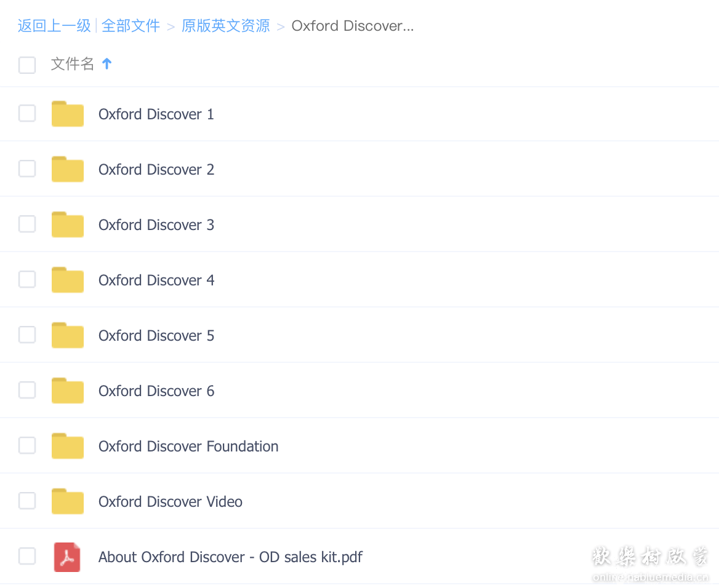719x588 pixels.
Task: Open About Oxford Discover - OD sales kit.pdf
Action: pos(231,557)
